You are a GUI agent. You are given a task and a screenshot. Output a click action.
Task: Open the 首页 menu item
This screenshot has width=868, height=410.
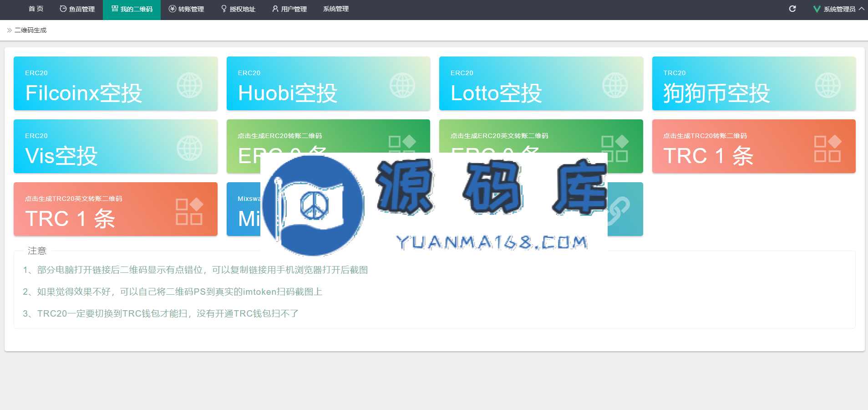[x=36, y=9]
